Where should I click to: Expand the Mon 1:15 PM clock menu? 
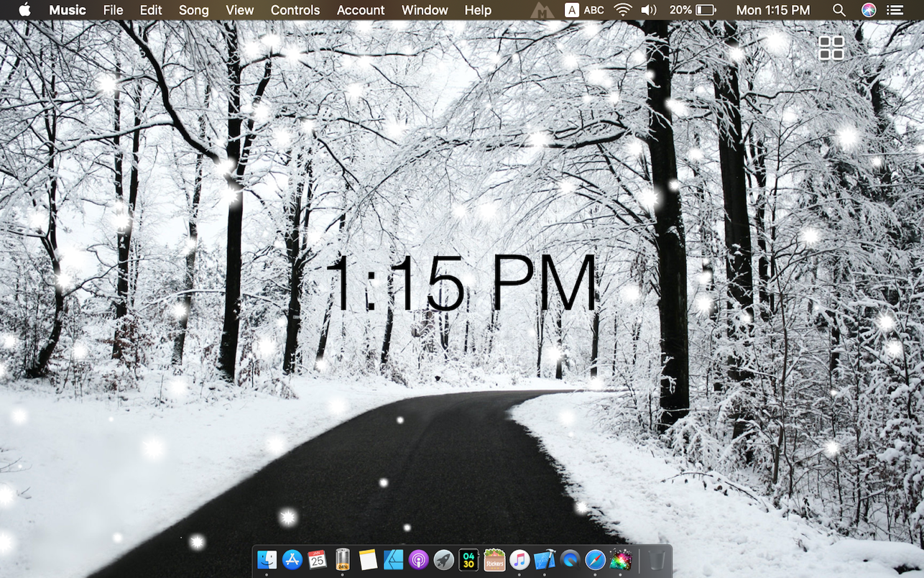coord(772,10)
